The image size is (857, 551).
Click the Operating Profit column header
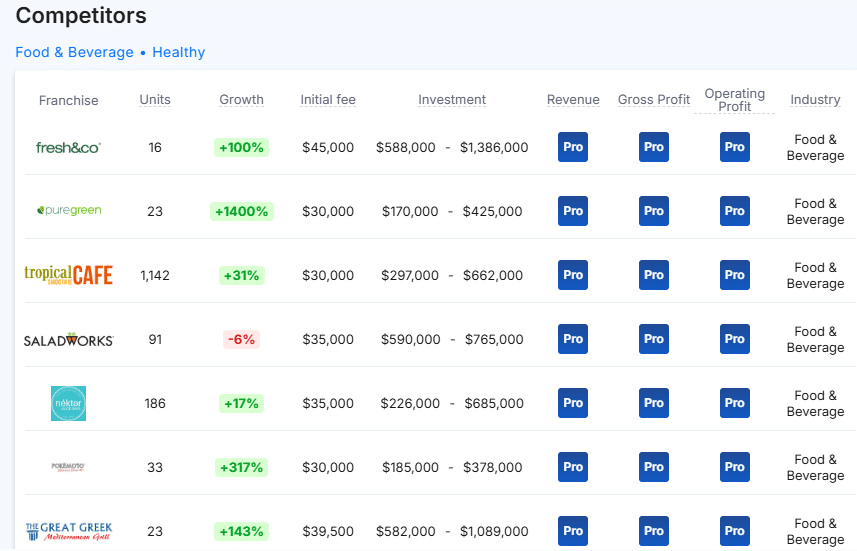point(735,100)
